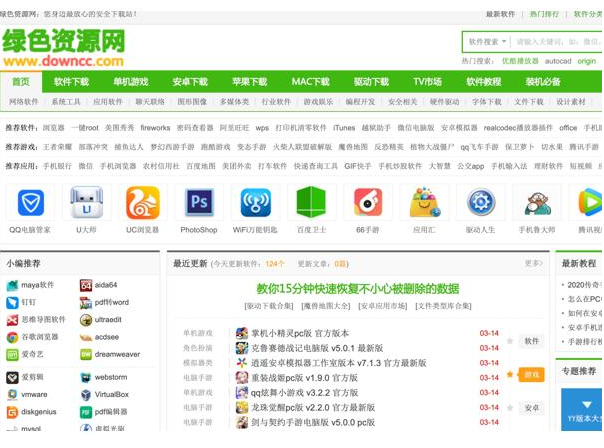Go to the 首页 tab

(x=21, y=82)
